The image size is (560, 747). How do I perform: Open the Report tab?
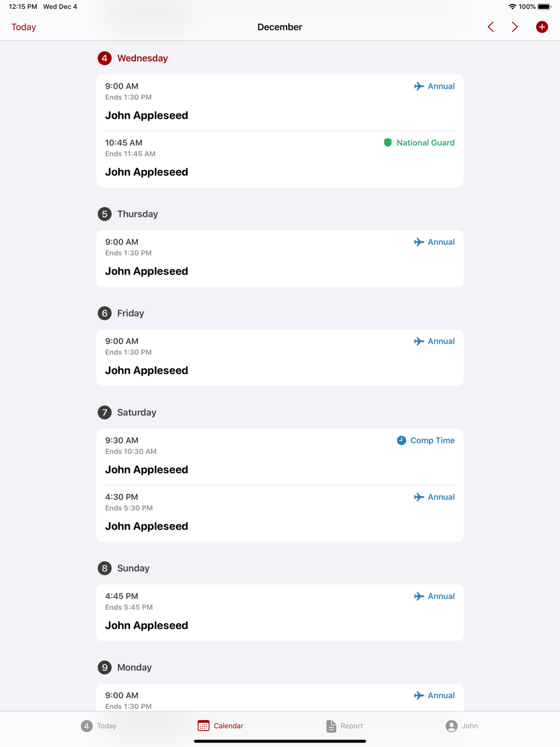coord(344,726)
